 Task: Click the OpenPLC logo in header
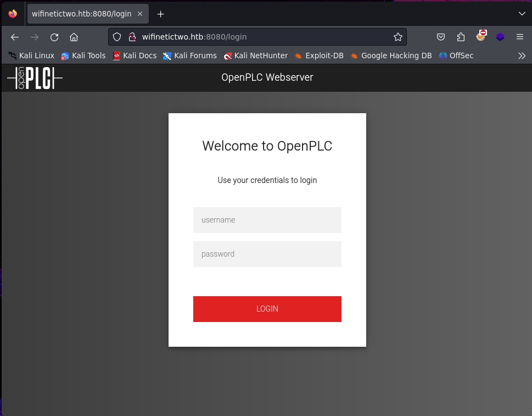(x=35, y=78)
